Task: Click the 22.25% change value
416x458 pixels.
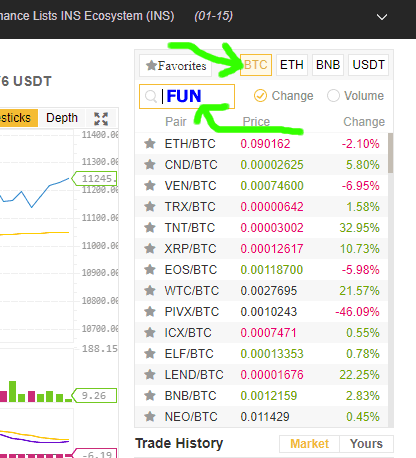Action: 359,375
